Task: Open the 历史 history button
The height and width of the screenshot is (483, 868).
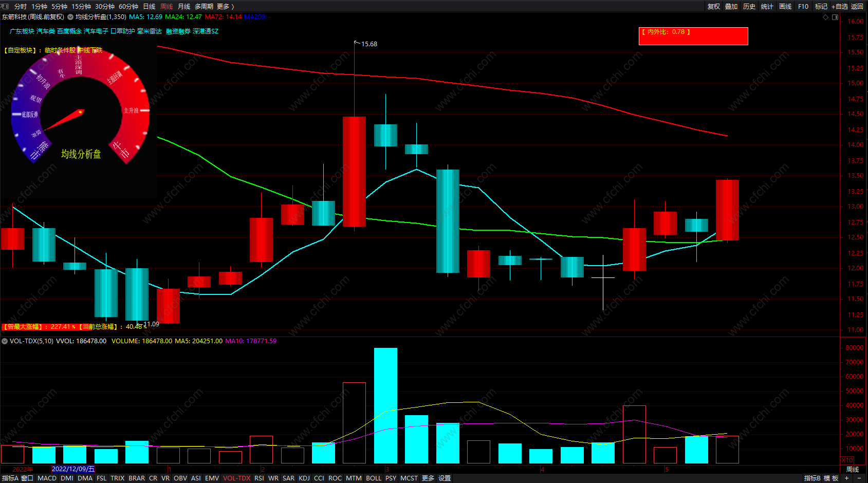Action: coord(749,6)
